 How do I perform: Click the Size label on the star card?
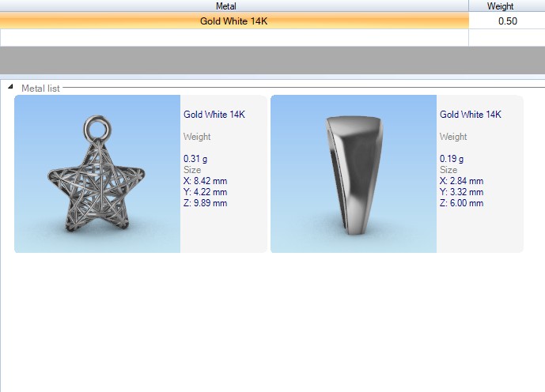[192, 170]
